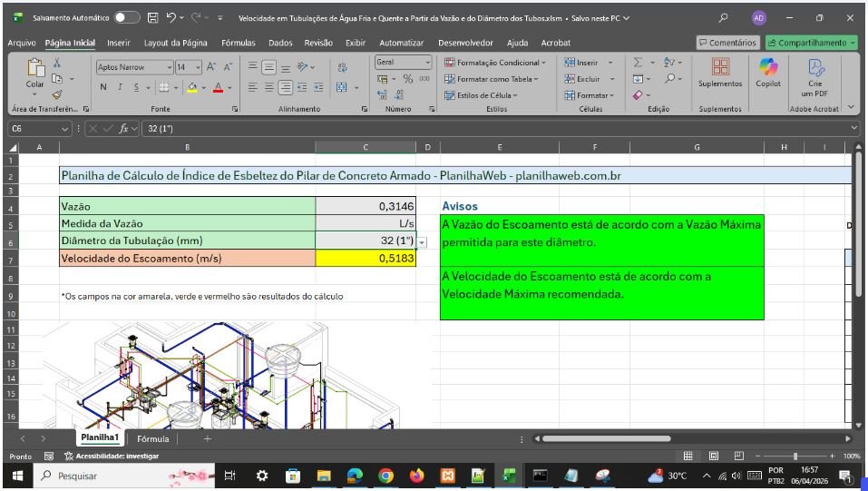Click the format painter brush icon
The height and width of the screenshot is (491, 868).
[58, 94]
